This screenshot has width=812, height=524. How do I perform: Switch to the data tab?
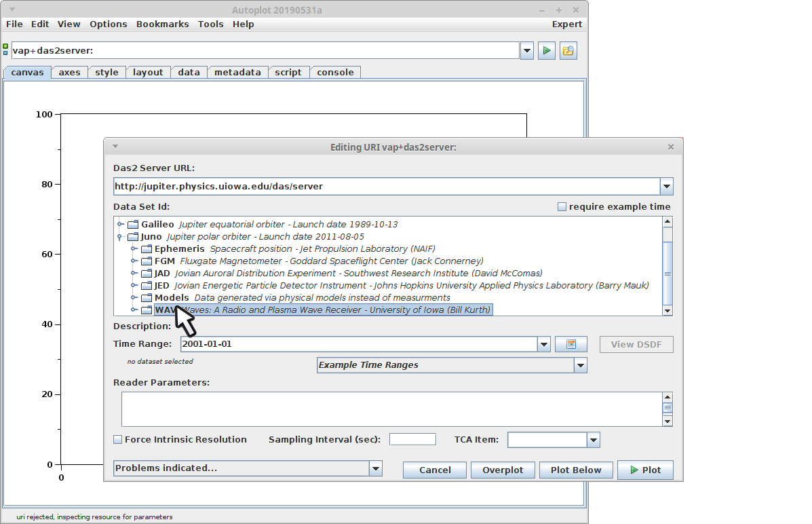click(189, 73)
